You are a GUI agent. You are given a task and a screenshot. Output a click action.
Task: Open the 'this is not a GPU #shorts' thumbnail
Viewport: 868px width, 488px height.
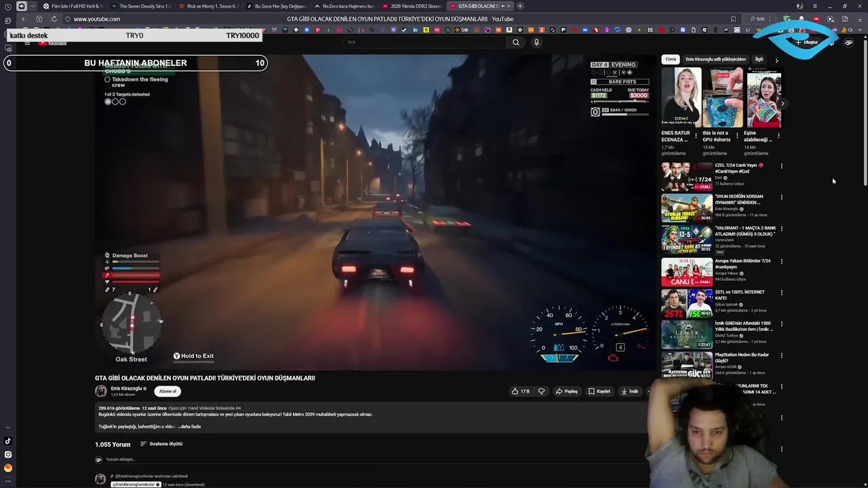[722, 98]
